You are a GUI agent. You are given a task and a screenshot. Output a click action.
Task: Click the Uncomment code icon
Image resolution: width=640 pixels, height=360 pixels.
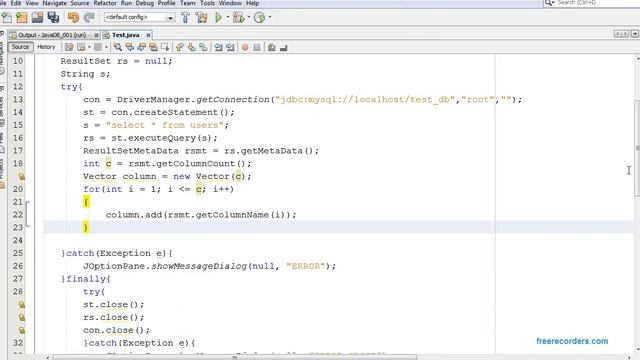point(283,47)
